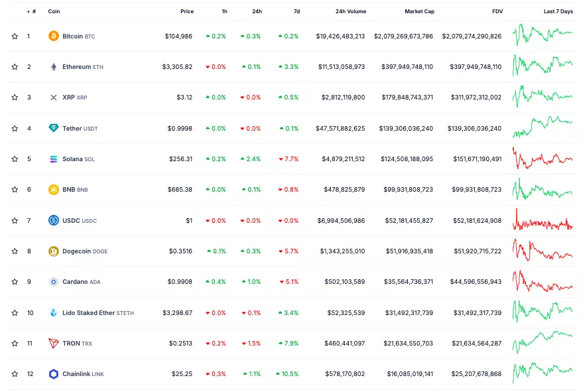Open the BNB coin name link
Screen dimensions: 585x392
pyautogui.click(x=68, y=190)
